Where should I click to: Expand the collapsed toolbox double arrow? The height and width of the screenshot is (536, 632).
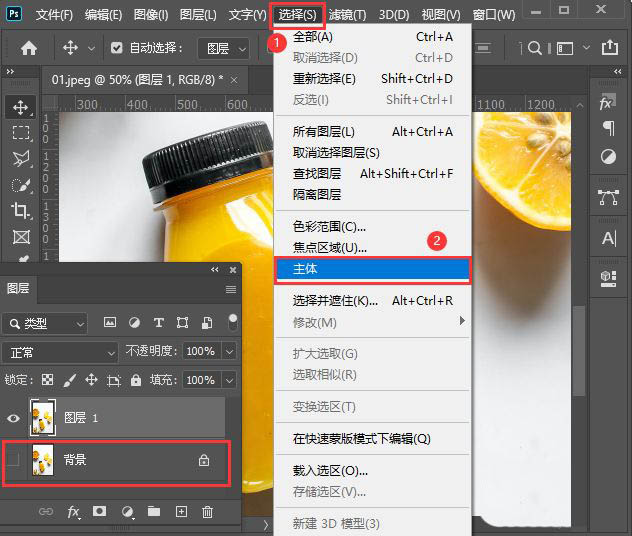point(10,71)
